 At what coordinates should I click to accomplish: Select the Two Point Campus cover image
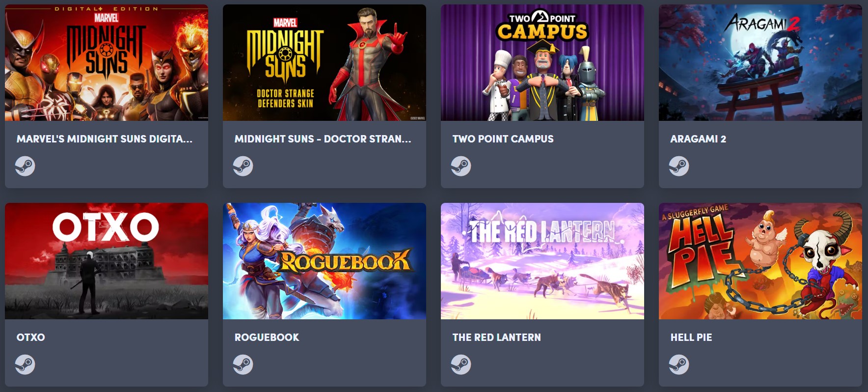coord(542,62)
